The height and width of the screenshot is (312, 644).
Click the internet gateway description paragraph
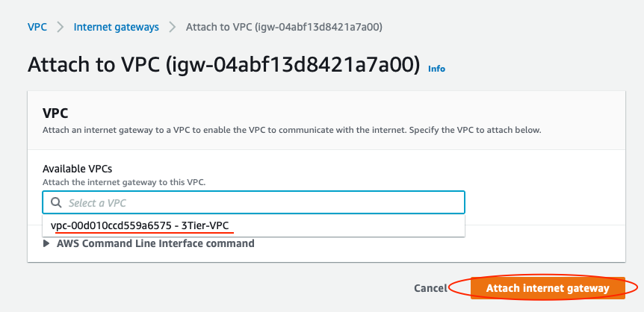tap(292, 131)
